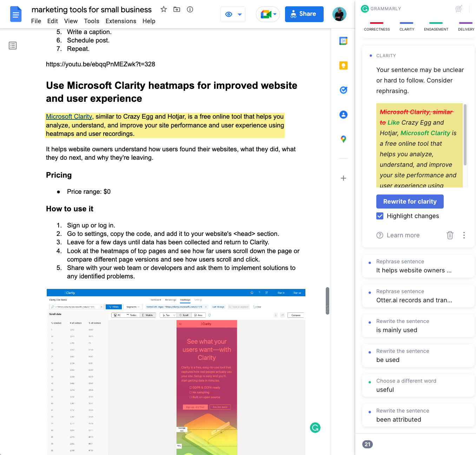The width and height of the screenshot is (476, 455).
Task: Open Google Keep notes panel
Action: click(343, 65)
